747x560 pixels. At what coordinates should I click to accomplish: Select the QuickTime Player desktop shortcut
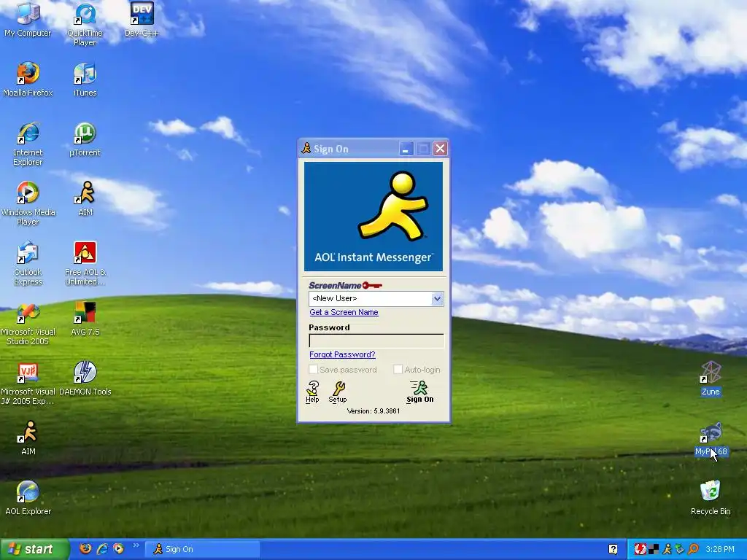click(85, 24)
